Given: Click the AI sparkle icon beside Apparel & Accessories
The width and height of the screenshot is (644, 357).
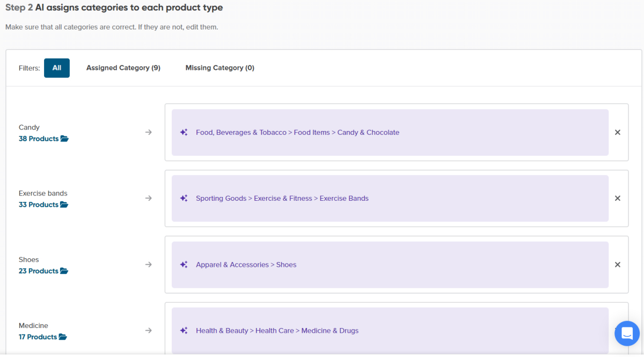Looking at the screenshot, I should tap(184, 265).
